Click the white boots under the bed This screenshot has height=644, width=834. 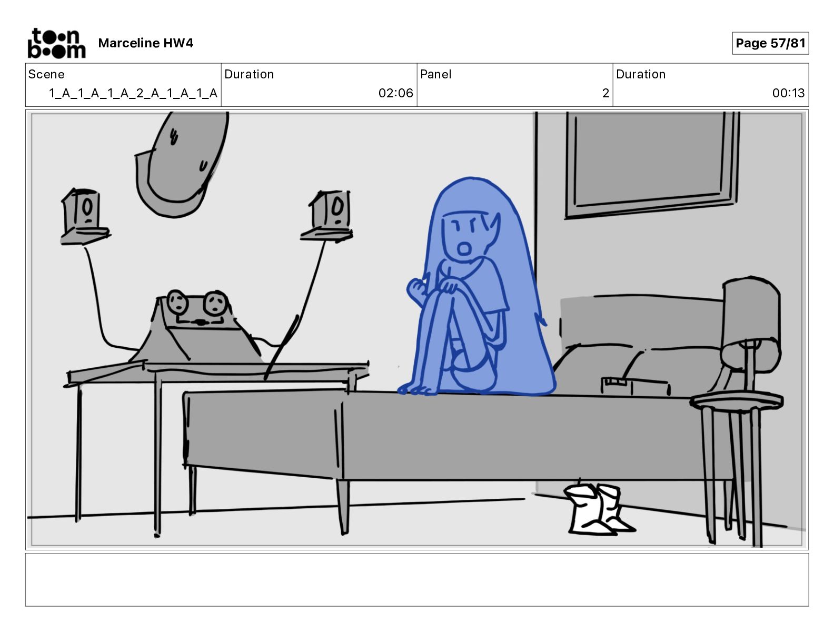[x=599, y=509]
